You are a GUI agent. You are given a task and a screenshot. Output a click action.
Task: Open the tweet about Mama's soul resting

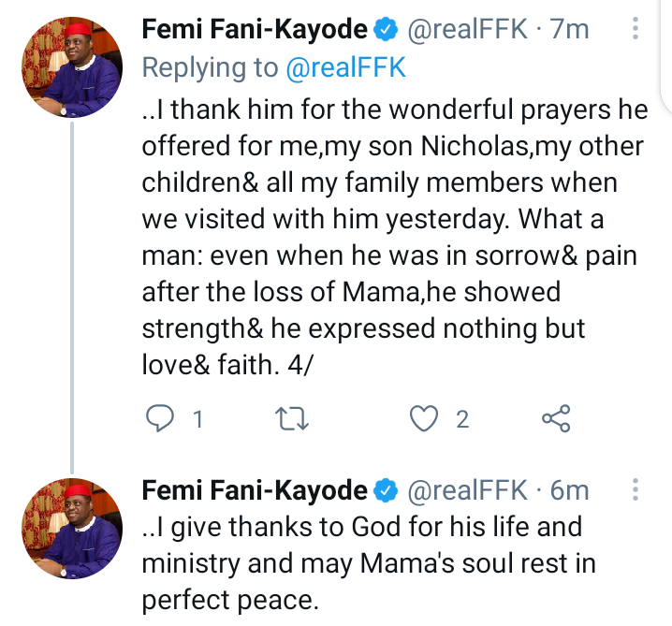[x=369, y=563]
